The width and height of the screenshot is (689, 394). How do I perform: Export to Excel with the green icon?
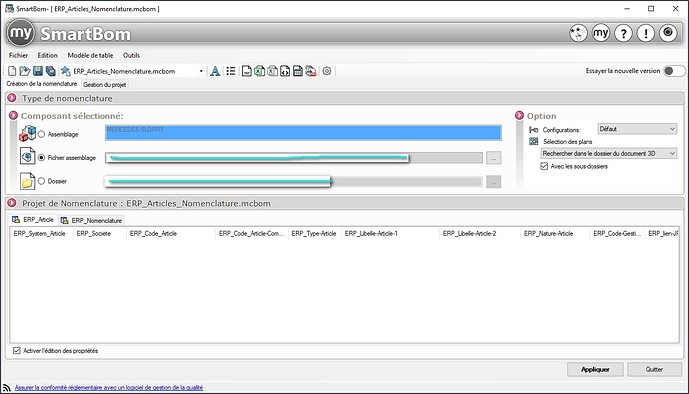click(x=259, y=71)
